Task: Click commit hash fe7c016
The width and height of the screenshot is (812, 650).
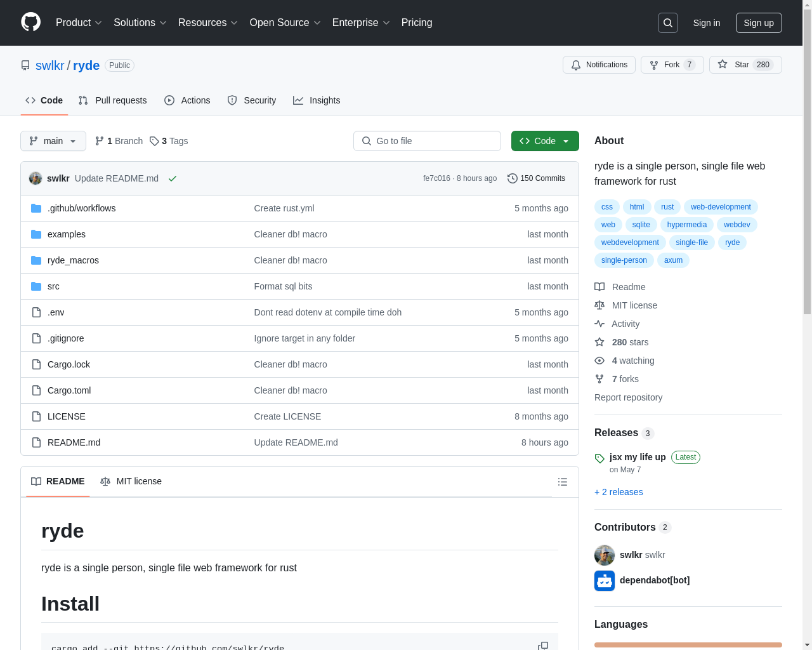Action: click(x=436, y=178)
